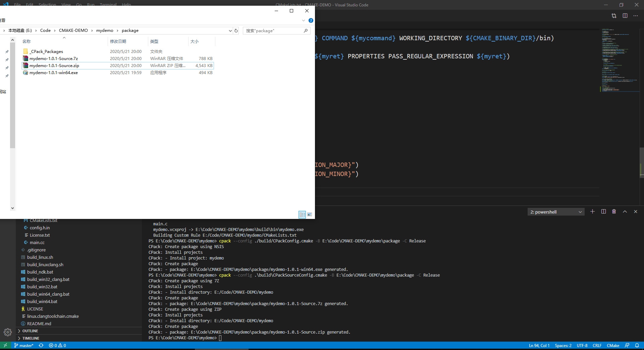Kill the active terminal with the trash icon

coord(614,212)
